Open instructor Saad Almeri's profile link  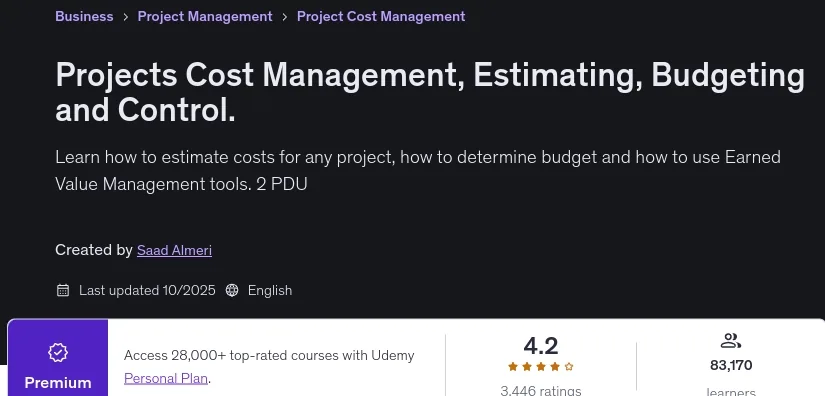pos(174,250)
